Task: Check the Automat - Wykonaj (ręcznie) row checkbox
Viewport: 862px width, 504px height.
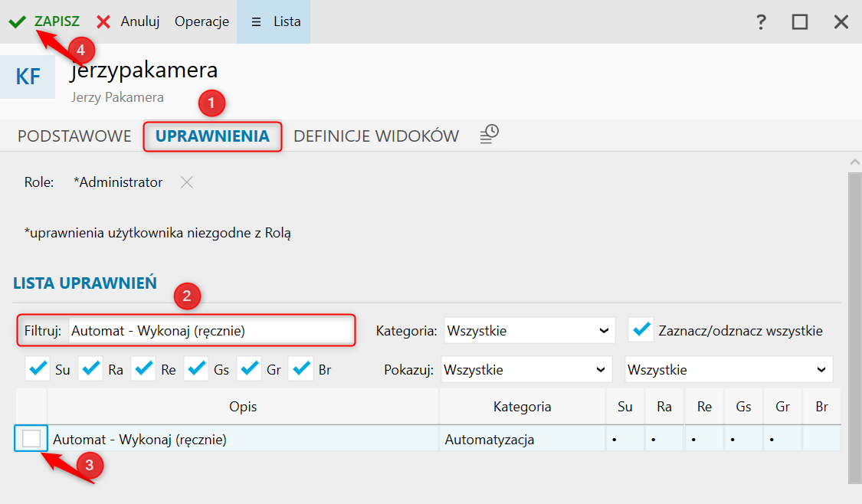Action: coord(31,439)
